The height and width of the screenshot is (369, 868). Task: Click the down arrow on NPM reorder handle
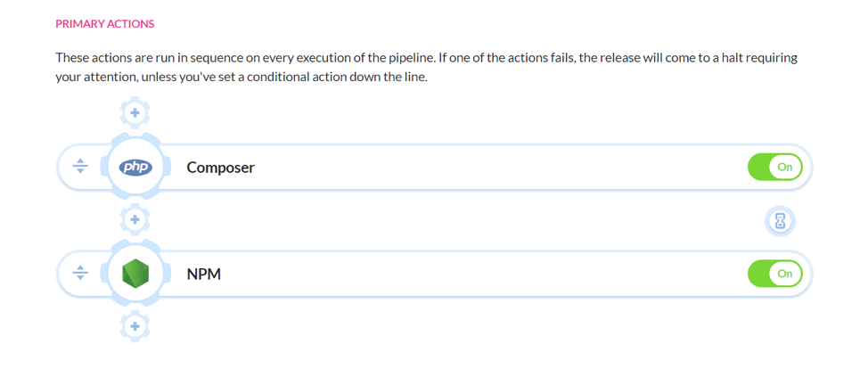(80, 279)
